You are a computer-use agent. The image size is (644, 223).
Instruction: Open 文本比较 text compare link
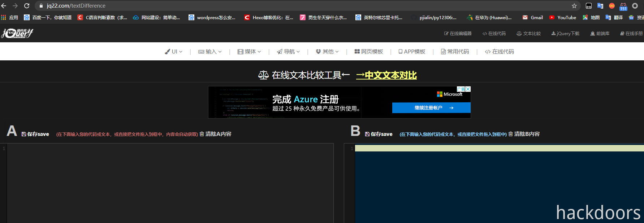point(528,33)
